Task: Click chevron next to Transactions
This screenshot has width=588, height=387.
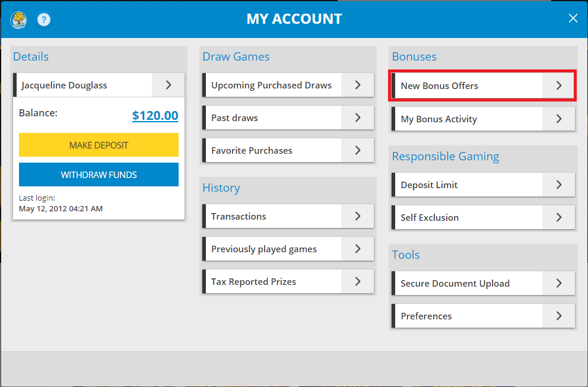Action: click(358, 217)
